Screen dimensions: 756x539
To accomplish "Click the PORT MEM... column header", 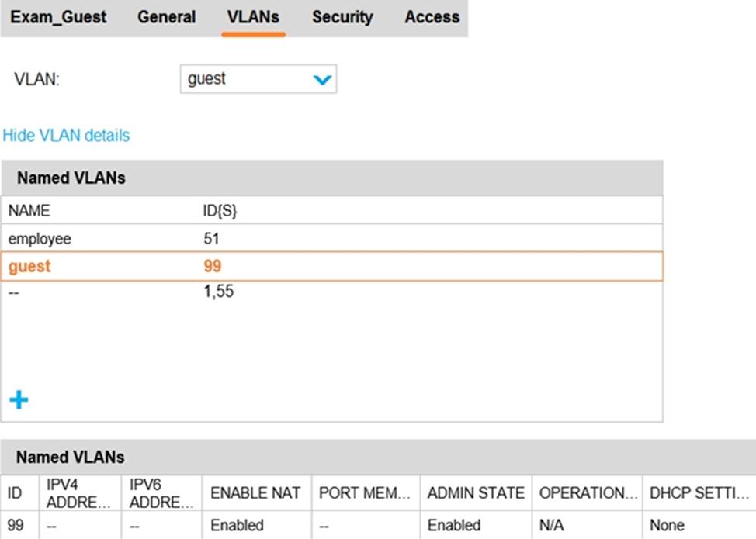I will pyautogui.click(x=365, y=492).
